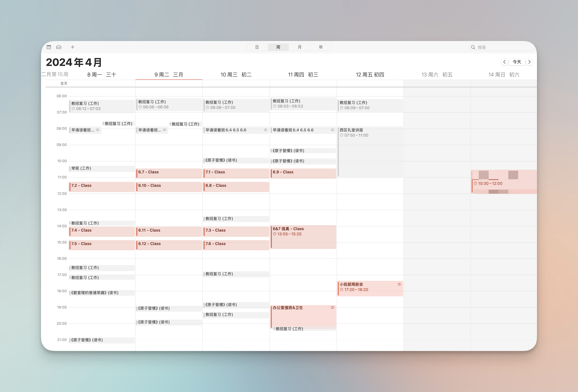This screenshot has height=392, width=578.
Task: Click the search magnifier icon
Action: [x=473, y=47]
